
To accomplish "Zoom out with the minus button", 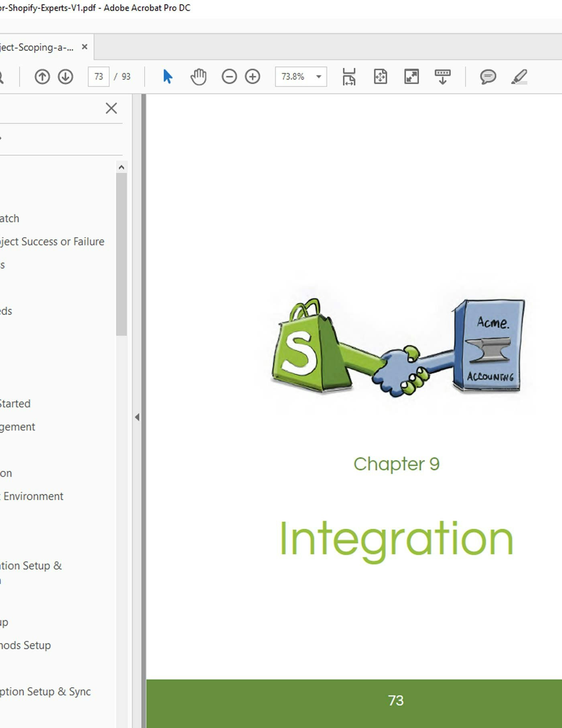I will click(x=229, y=76).
